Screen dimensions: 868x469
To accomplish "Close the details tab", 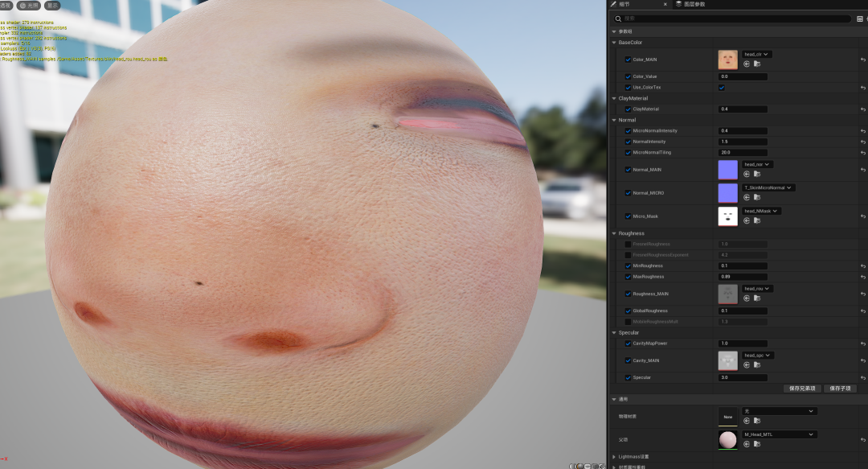I will [665, 5].
